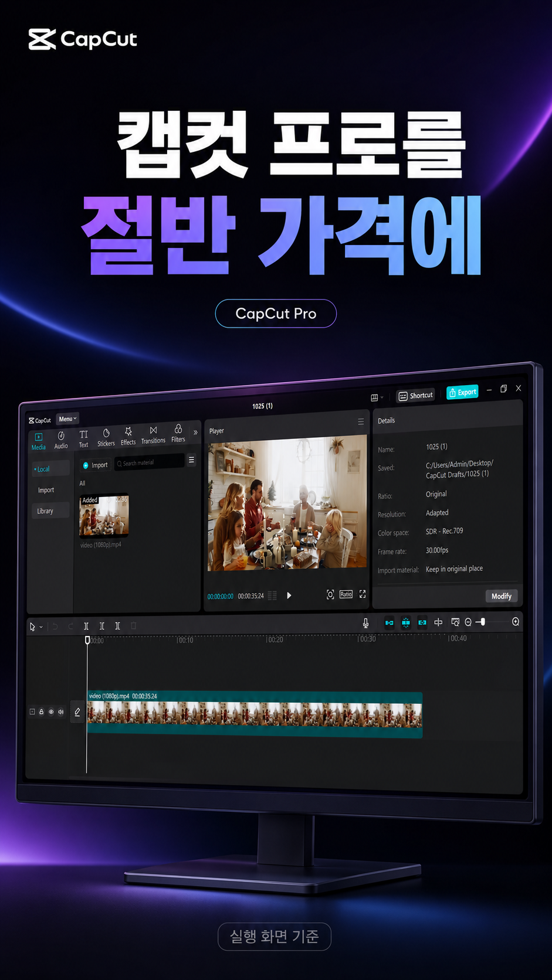
Task: Click the Modify button
Action: [x=502, y=596]
